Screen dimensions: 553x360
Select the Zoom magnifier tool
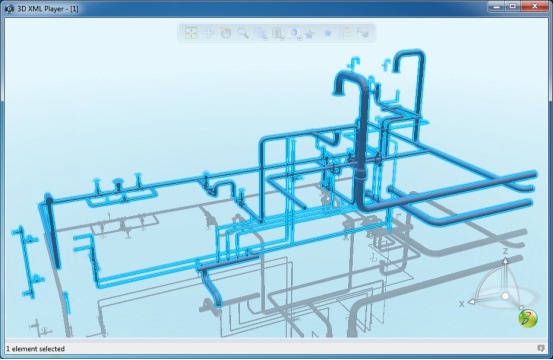tap(243, 33)
